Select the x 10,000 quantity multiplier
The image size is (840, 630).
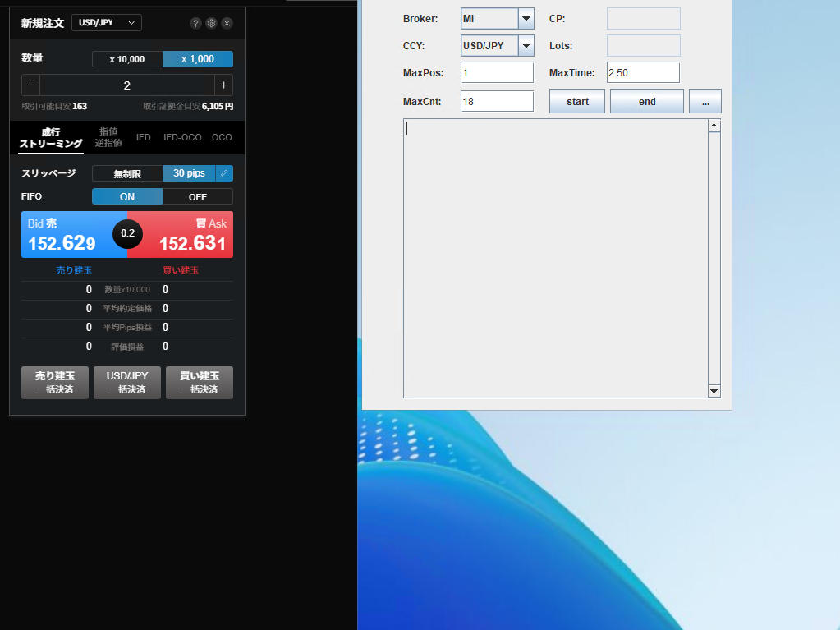coord(127,59)
